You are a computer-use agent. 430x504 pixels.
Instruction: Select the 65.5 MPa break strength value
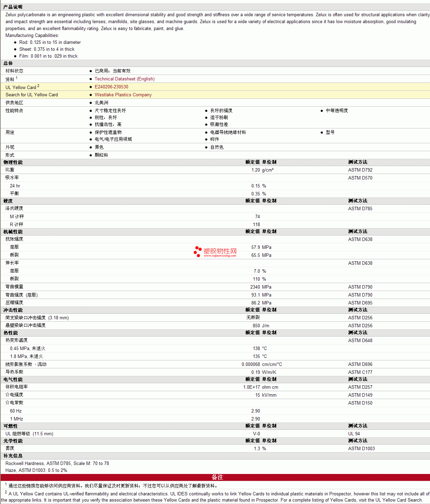pos(261,255)
